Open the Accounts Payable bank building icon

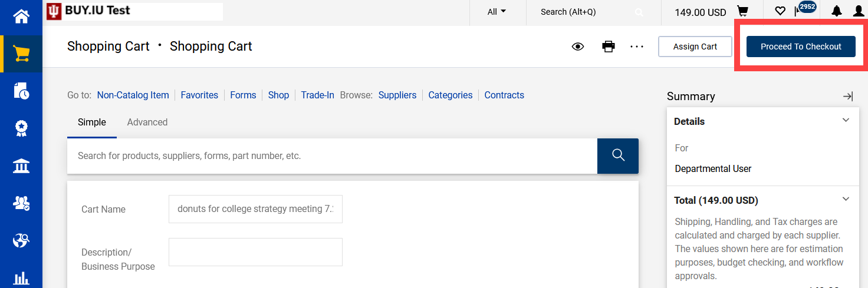click(x=21, y=166)
